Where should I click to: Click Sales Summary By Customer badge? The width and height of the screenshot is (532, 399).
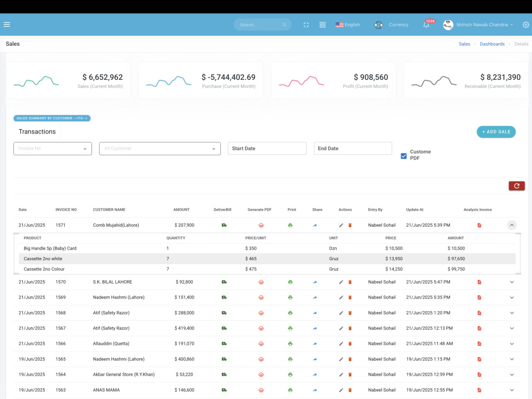coord(52,118)
